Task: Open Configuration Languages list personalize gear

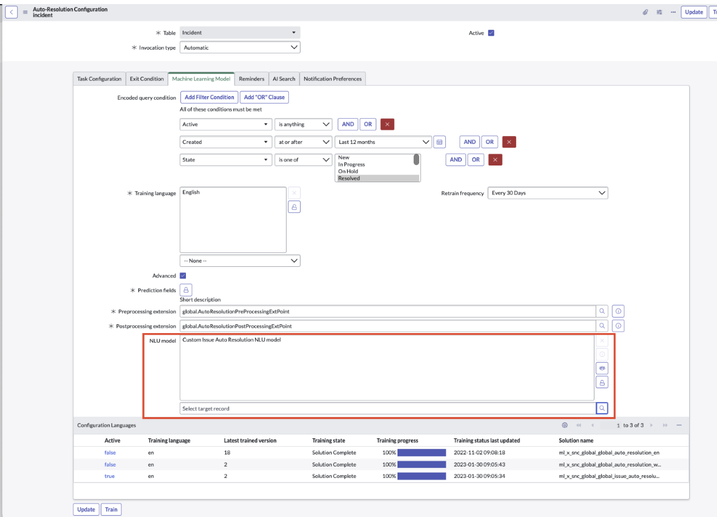Action: pyautogui.click(x=565, y=425)
